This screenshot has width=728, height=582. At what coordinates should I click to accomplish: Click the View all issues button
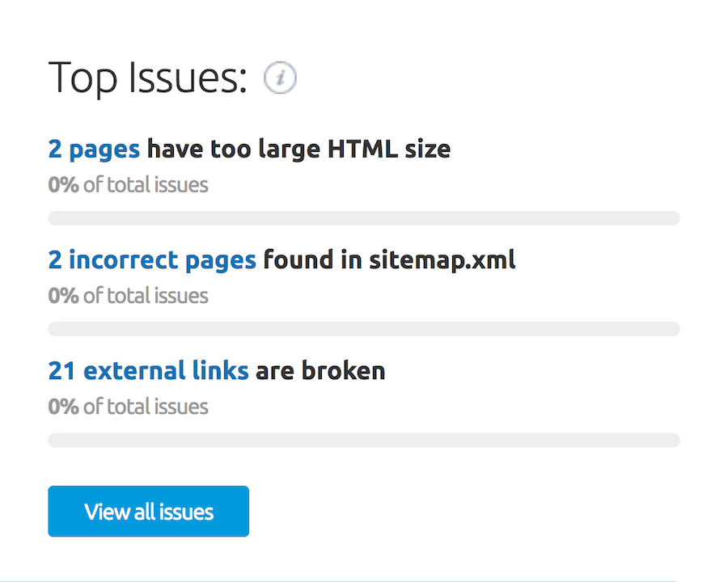(149, 512)
